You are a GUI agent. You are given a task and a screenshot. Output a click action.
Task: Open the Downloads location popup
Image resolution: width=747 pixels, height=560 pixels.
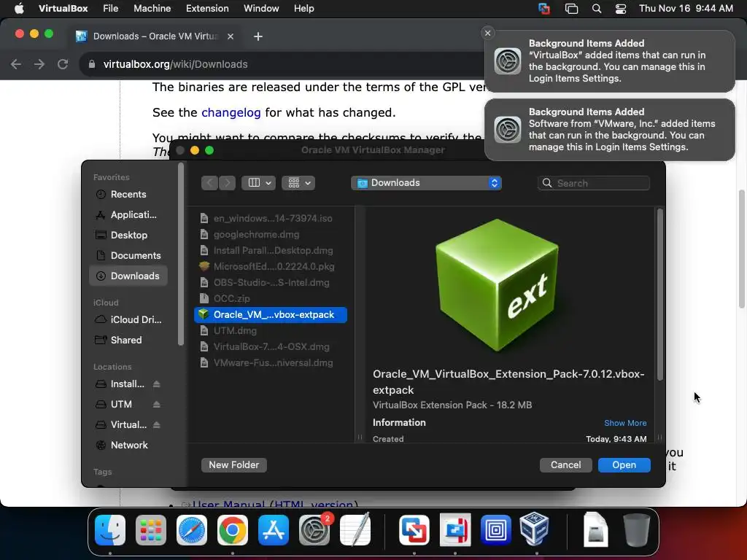coord(426,183)
